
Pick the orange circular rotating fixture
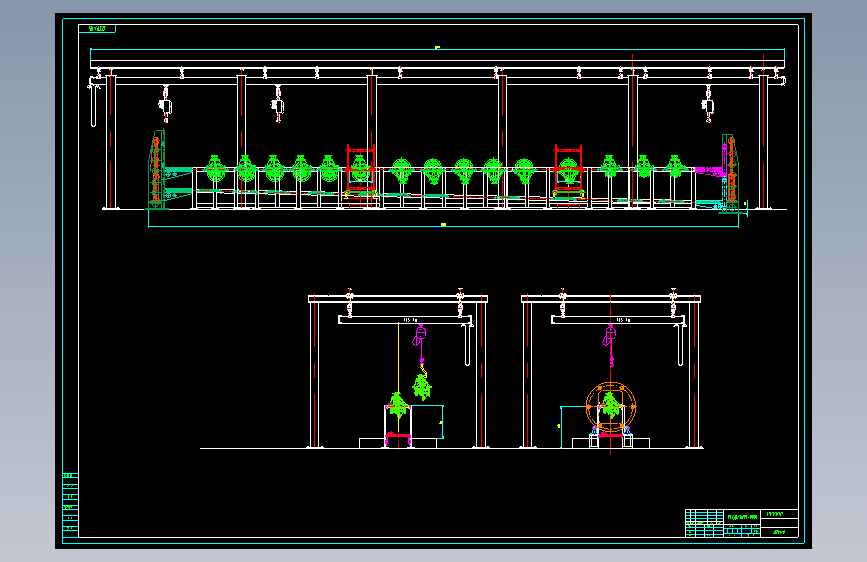[611, 408]
